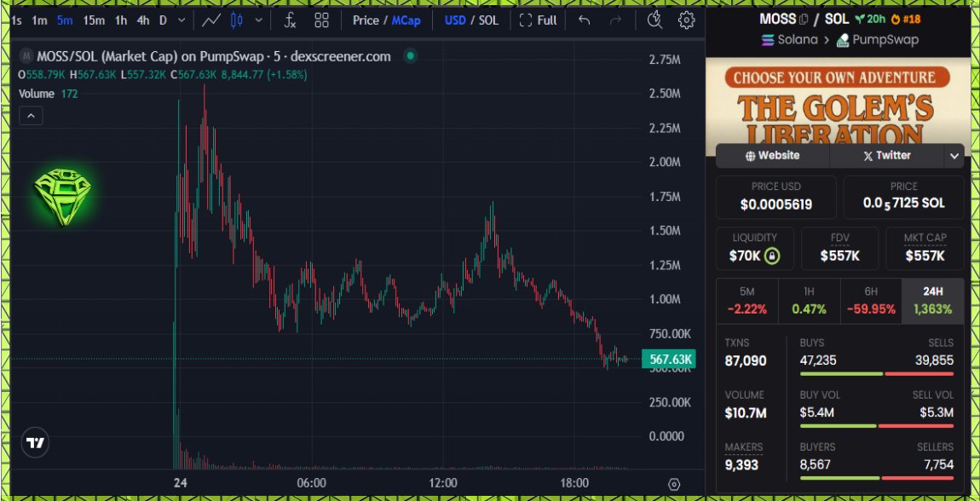The height and width of the screenshot is (501, 980).
Task: Click the 567.63K current price label
Action: click(668, 360)
